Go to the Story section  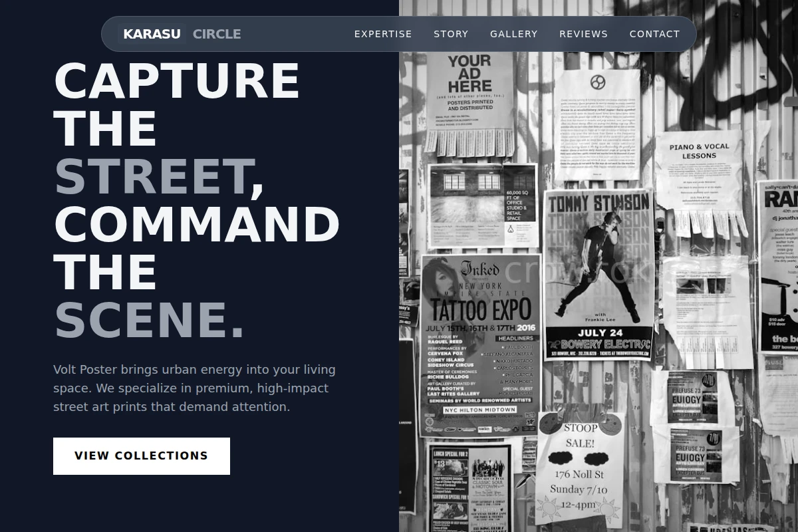451,34
